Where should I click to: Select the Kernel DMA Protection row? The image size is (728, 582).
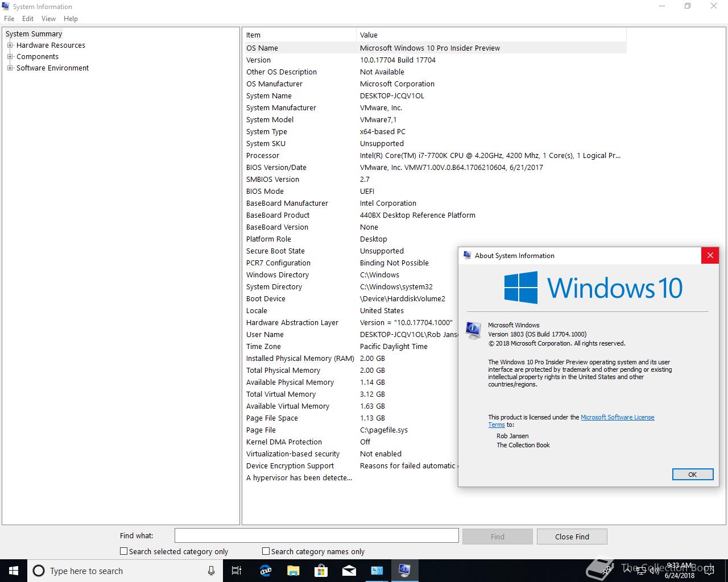tap(351, 442)
